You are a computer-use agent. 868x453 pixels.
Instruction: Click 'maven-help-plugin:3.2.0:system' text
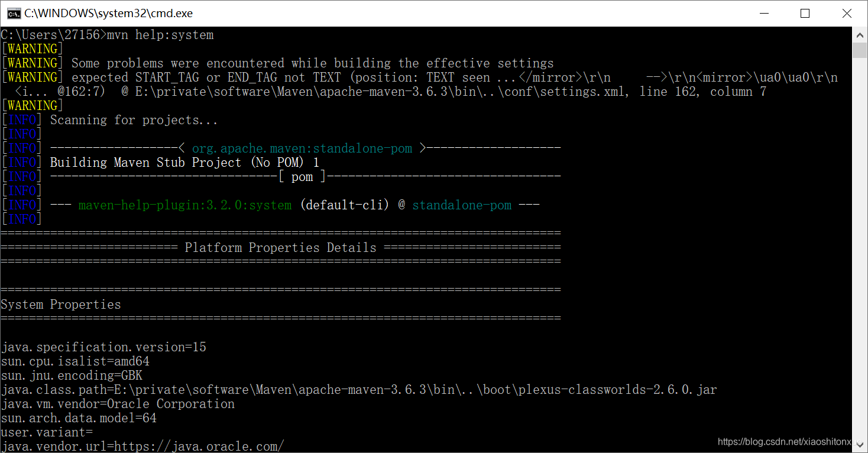[185, 205]
